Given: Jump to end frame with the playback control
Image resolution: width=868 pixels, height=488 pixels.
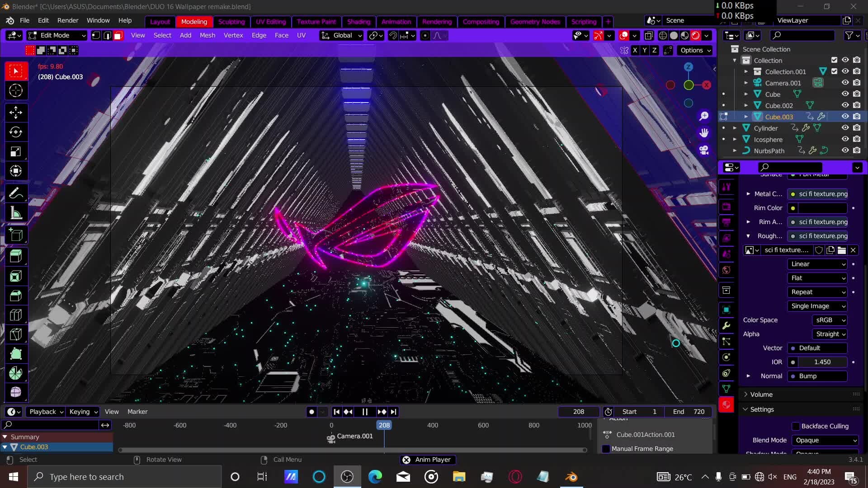Looking at the screenshot, I should point(393,412).
